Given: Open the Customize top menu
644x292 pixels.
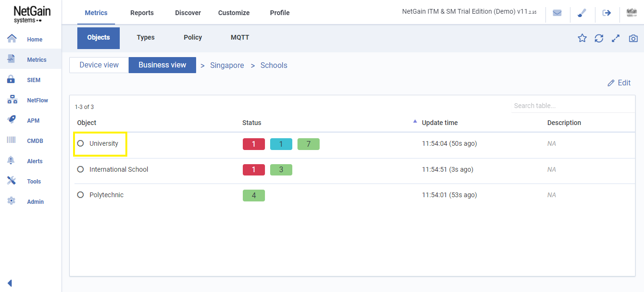Looking at the screenshot, I should point(234,13).
